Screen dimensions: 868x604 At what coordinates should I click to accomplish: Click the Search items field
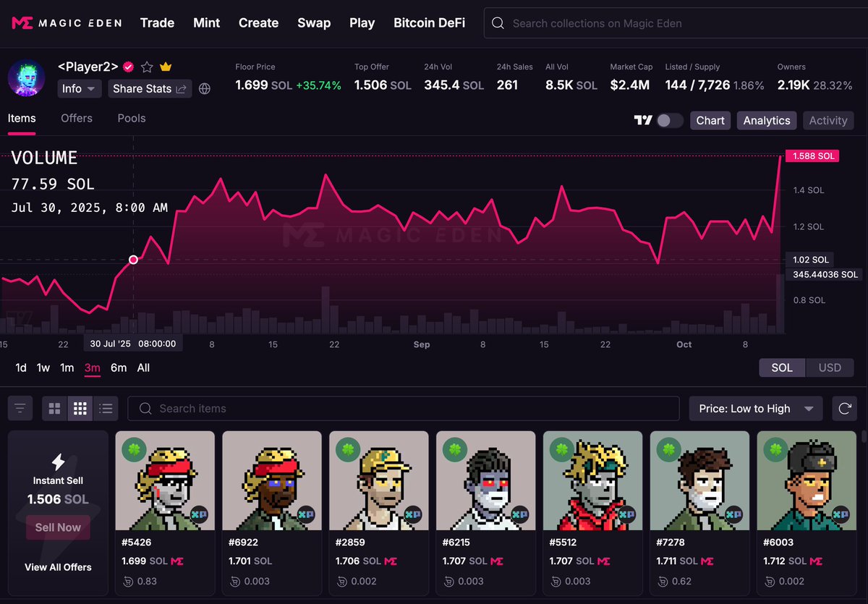tap(404, 409)
